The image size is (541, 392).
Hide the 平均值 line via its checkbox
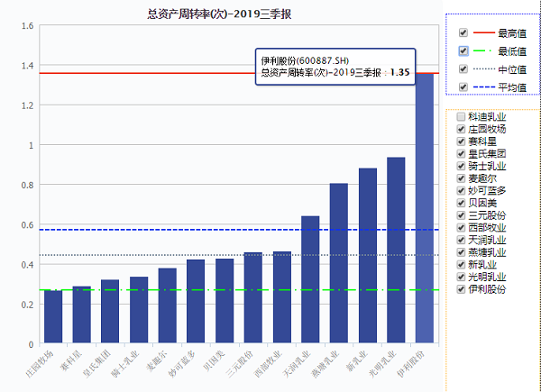coord(463,87)
